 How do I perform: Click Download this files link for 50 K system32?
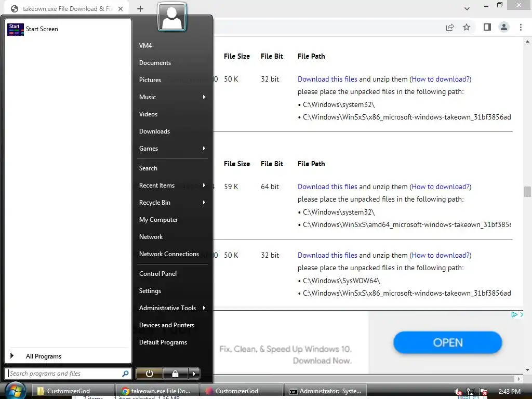327,79
